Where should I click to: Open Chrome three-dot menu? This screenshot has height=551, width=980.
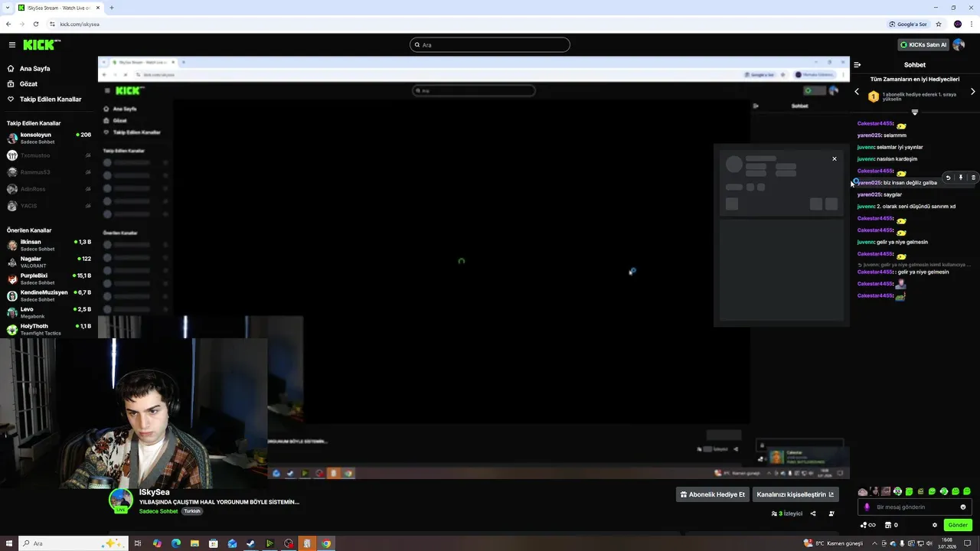pos(972,24)
